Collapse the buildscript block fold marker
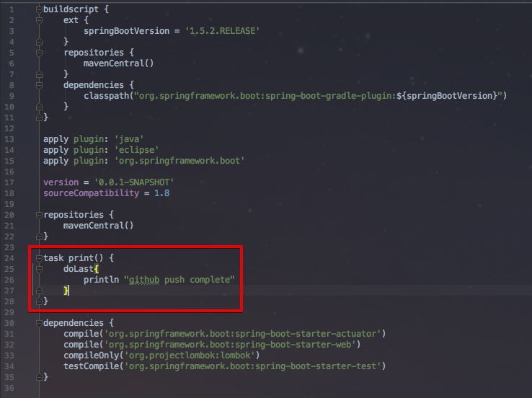The image size is (532, 398). [39, 9]
